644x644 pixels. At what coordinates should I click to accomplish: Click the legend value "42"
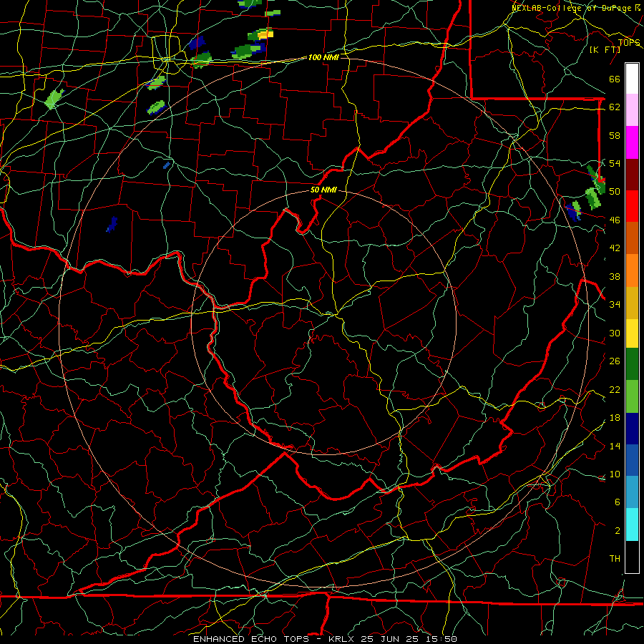click(615, 248)
